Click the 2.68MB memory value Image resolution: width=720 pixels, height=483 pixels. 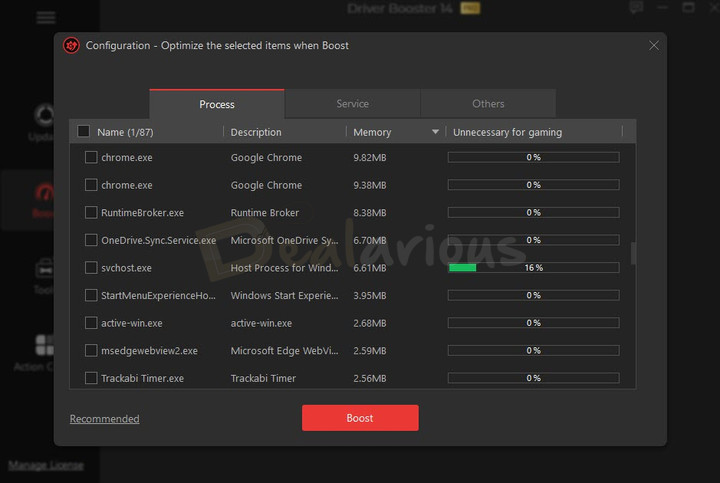(x=370, y=323)
